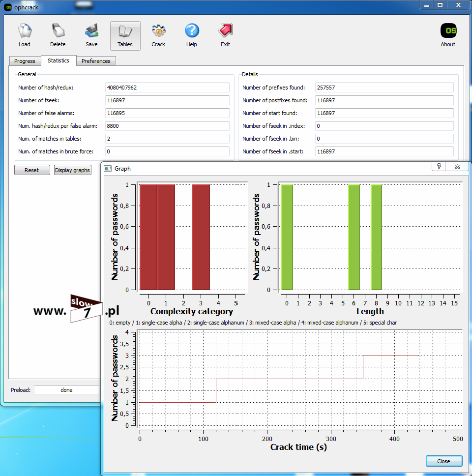Click the fseek in .index field
Image resolution: width=472 pixels, height=476 pixels.
(x=384, y=126)
